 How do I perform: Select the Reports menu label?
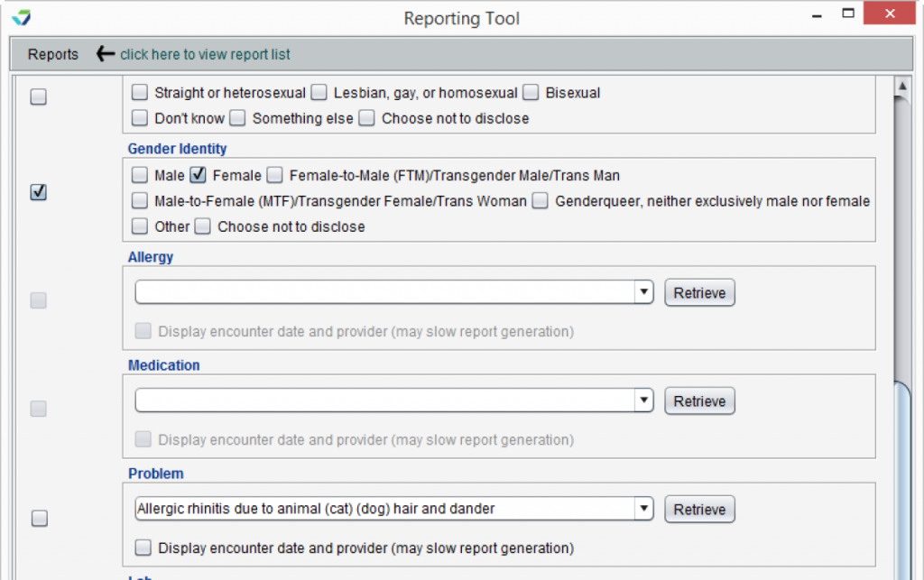click(53, 54)
